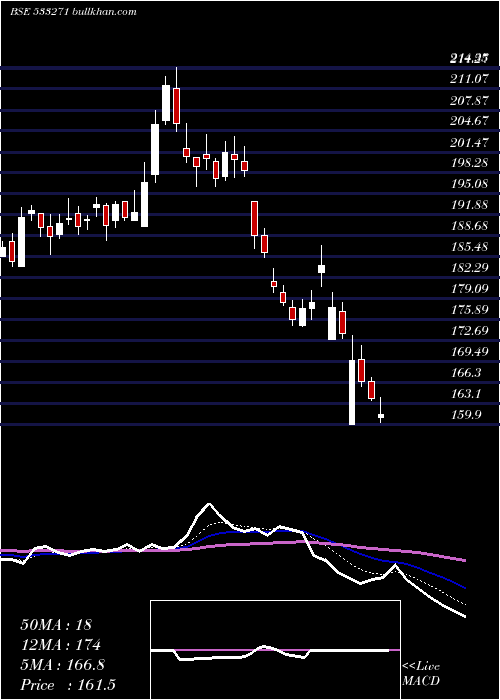This screenshot has height=700, width=500.
Task: Click the 207.87 price axis label
Action: point(469,100)
